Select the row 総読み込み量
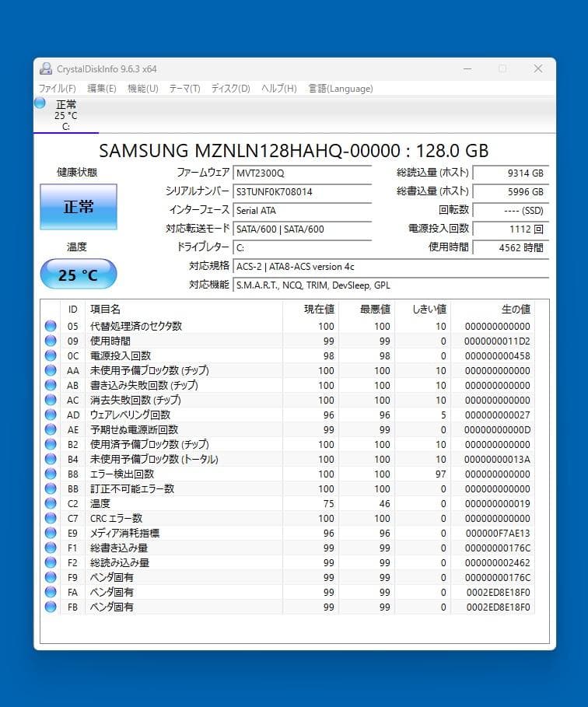 pyautogui.click(x=288, y=562)
